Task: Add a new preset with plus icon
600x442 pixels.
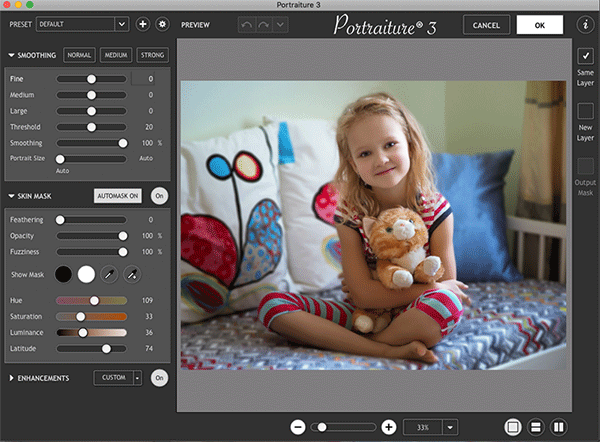Action: (x=143, y=24)
